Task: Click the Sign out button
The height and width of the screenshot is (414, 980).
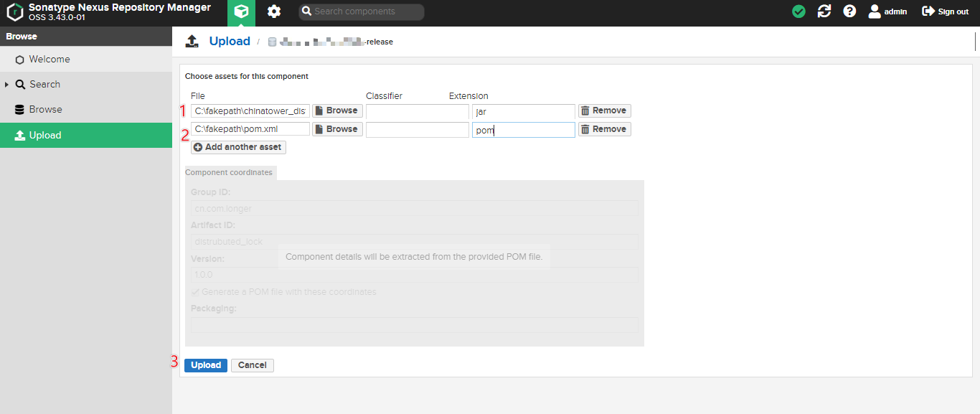Action: click(945, 11)
